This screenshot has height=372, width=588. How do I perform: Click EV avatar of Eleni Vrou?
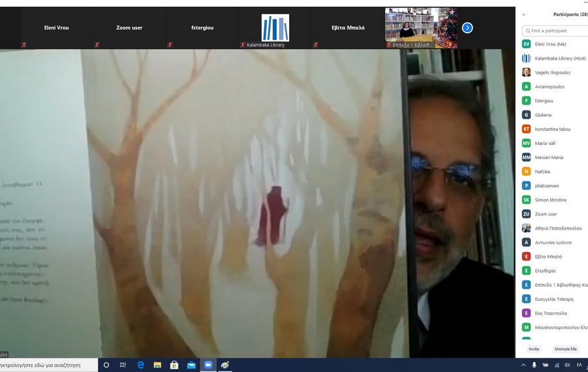(526, 44)
